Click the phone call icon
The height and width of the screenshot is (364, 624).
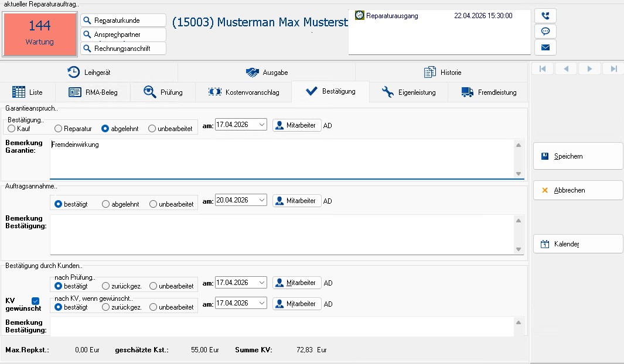click(x=545, y=16)
